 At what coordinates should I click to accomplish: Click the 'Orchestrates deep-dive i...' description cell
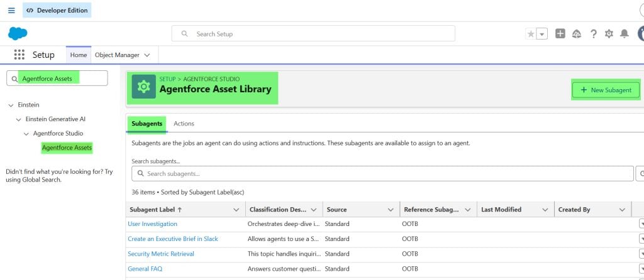pos(284,224)
